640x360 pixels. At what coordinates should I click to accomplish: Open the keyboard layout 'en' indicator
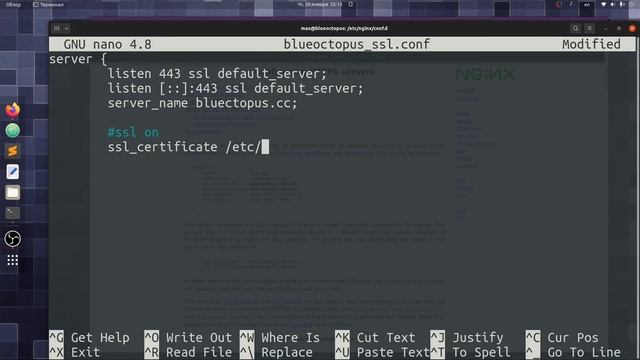coord(587,4)
